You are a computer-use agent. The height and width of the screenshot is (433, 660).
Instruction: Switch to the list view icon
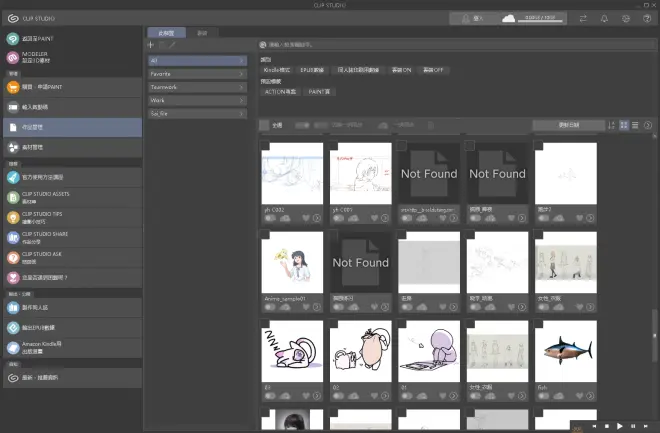click(x=635, y=125)
